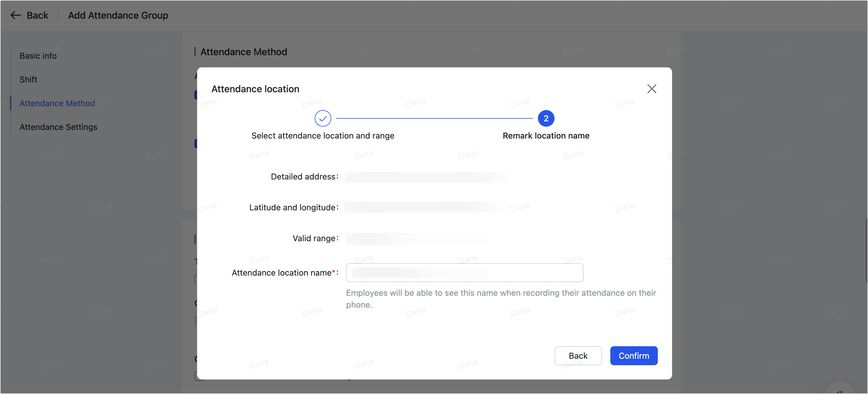The height and width of the screenshot is (394, 868).
Task: Click the Back button in the dialog
Action: [578, 356]
